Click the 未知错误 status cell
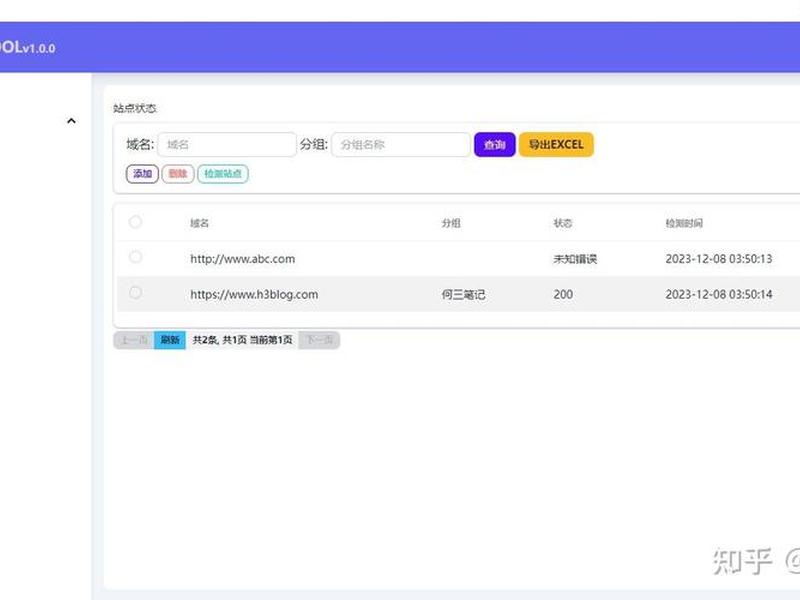This screenshot has width=800, height=600. tap(575, 259)
